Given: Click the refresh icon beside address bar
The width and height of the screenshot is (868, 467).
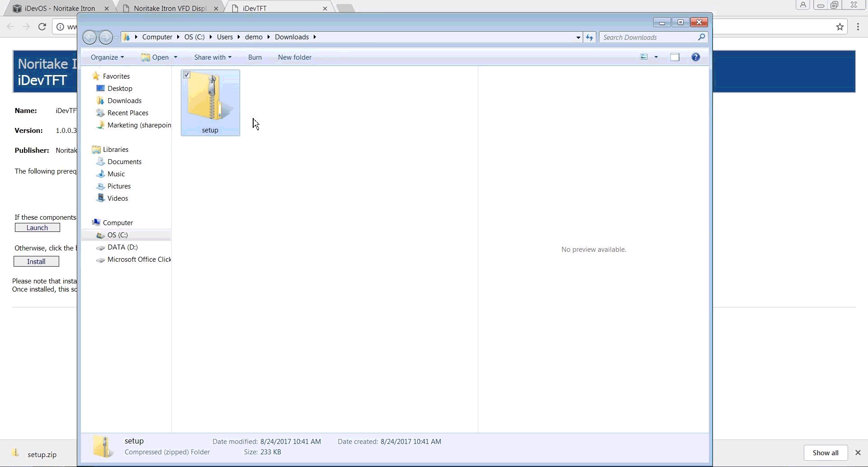Looking at the screenshot, I should coord(589,38).
